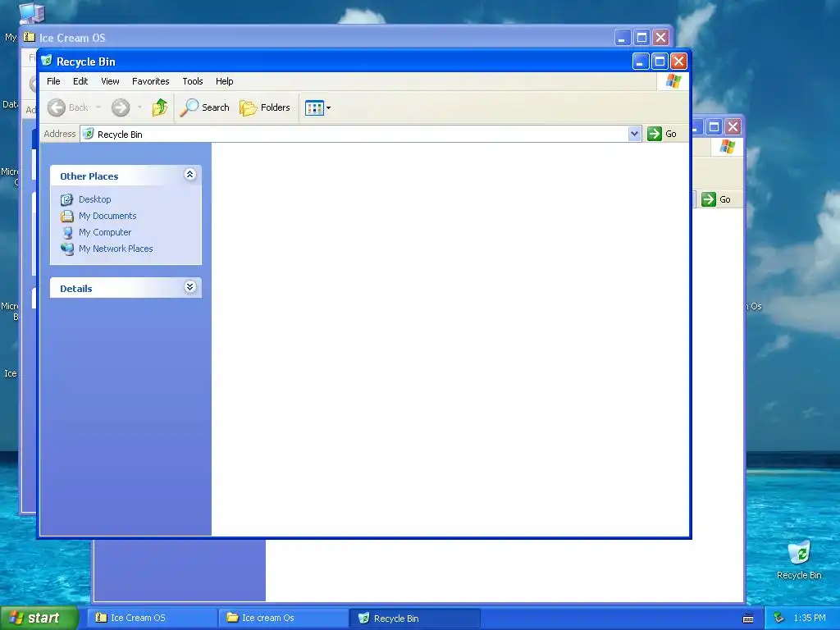Viewport: 840px width, 630px height.
Task: Click the Ice Cream OS window title icon
Action: (x=30, y=37)
